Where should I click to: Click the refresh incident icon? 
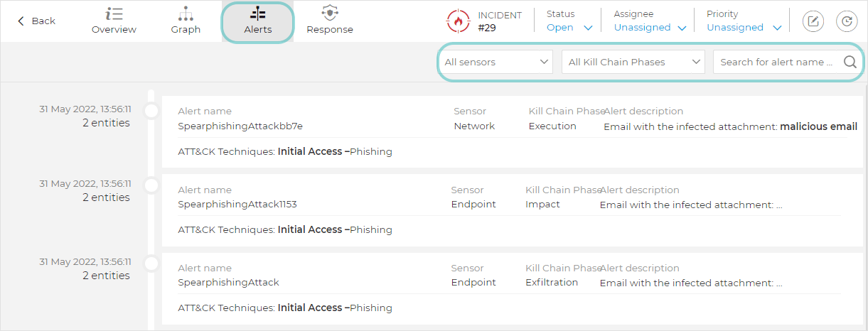(847, 21)
